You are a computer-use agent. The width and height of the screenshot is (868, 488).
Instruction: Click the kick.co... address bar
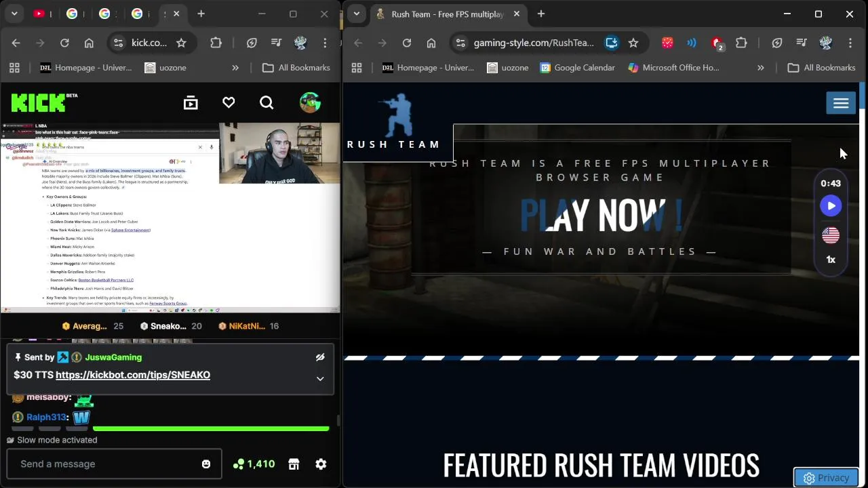coord(149,43)
